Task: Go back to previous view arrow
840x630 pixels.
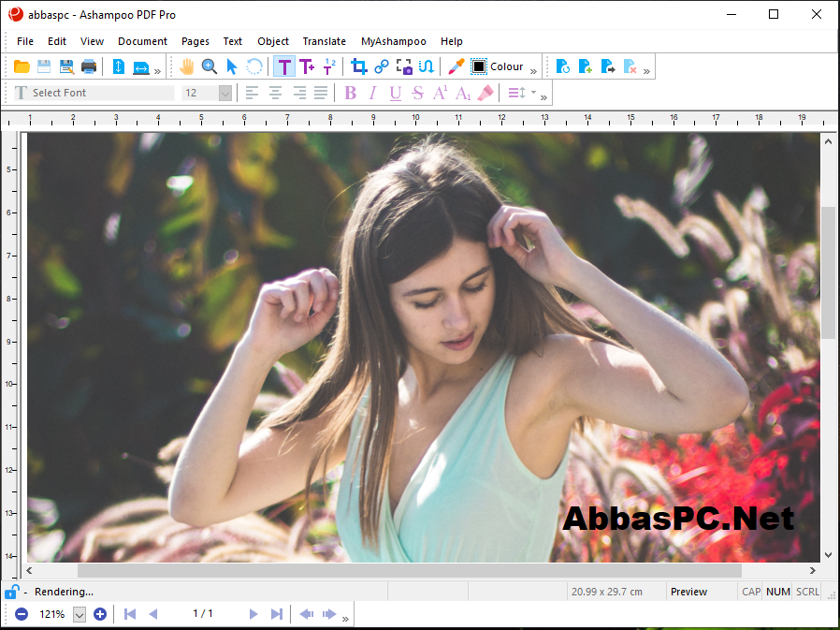Action: pyautogui.click(x=307, y=614)
